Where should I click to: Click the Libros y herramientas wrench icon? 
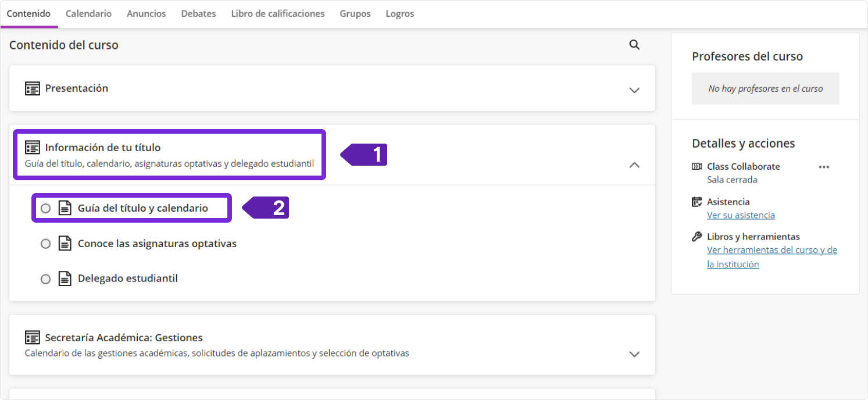696,237
